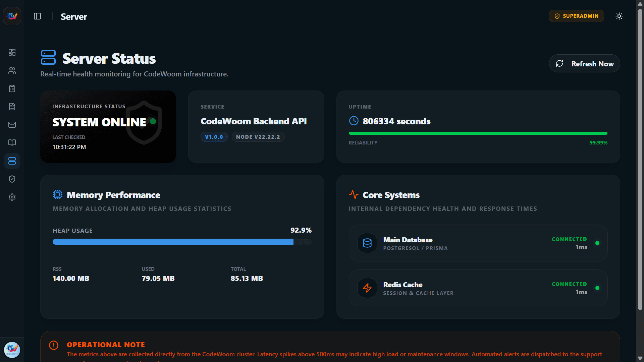Click the clock icon next to uptime

tap(354, 121)
